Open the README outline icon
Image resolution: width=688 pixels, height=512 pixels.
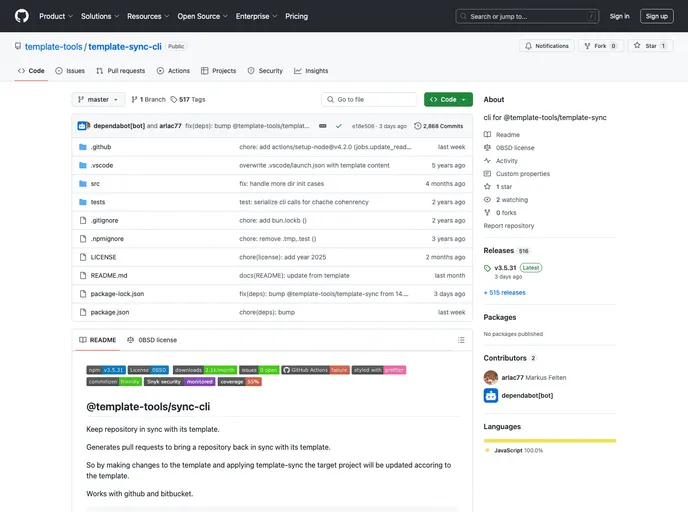(461, 340)
